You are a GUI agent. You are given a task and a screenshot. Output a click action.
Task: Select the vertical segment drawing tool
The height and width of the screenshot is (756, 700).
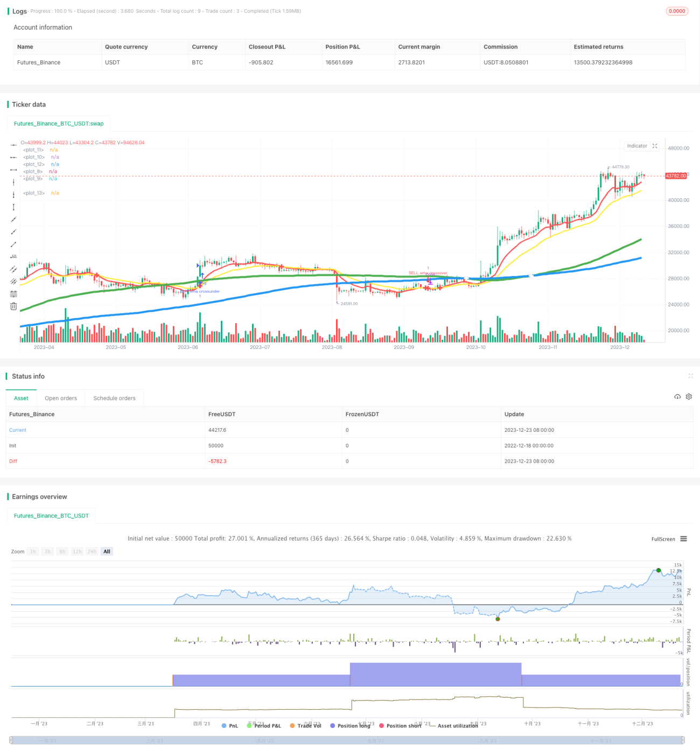[13, 207]
